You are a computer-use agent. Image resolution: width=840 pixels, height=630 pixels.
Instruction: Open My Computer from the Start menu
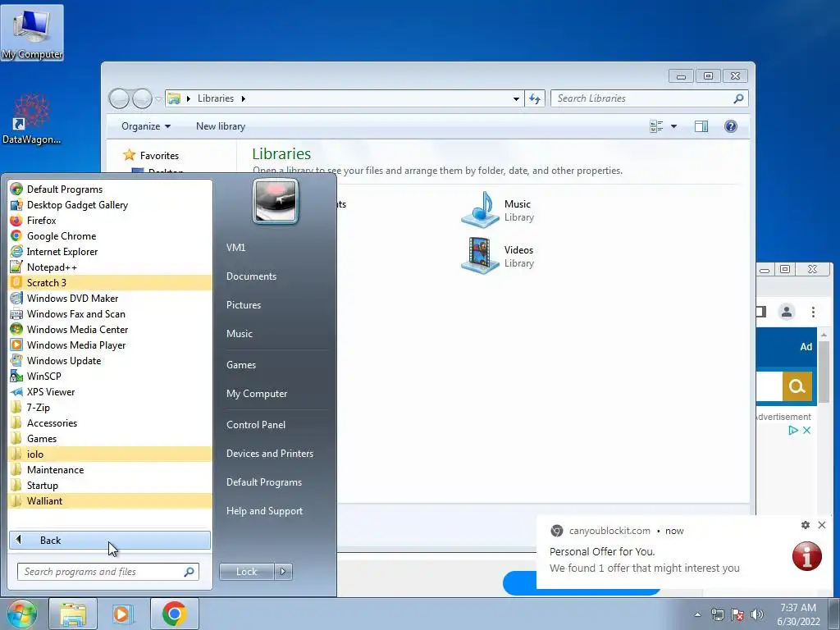coord(257,393)
